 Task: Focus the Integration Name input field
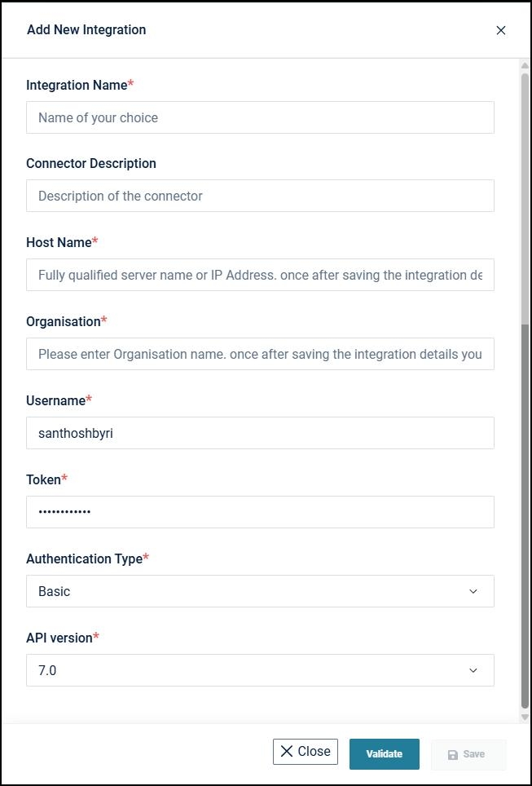[x=260, y=117]
